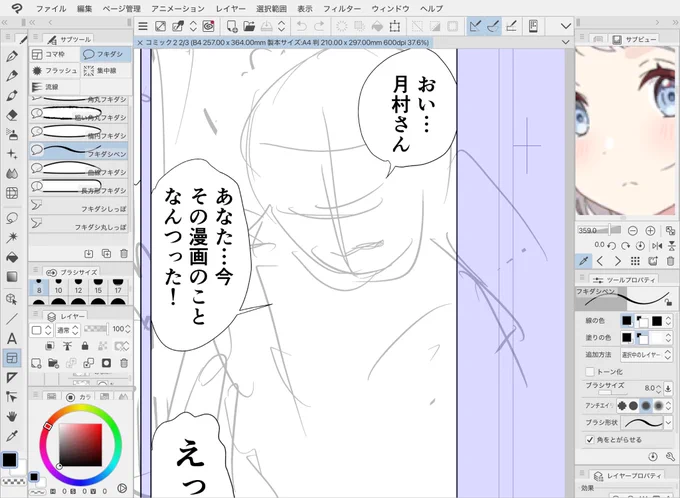Viewport: 680px width, 498px height.
Task: Toggle the Sub View eyedropper mode
Action: 584,261
